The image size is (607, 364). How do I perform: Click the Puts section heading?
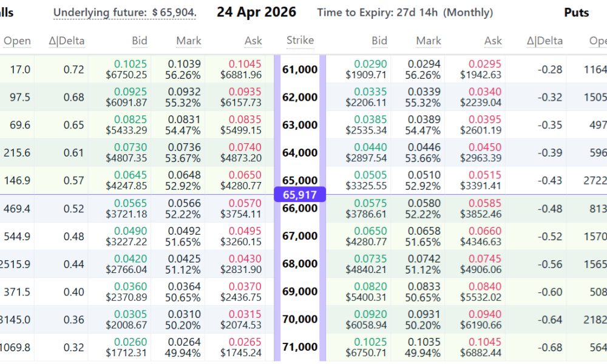[x=576, y=13]
